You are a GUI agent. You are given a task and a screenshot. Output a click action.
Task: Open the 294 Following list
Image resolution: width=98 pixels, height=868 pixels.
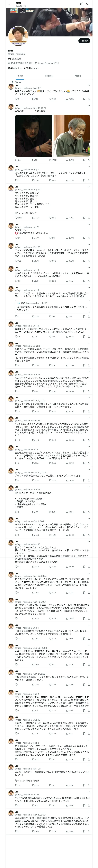(15, 68)
